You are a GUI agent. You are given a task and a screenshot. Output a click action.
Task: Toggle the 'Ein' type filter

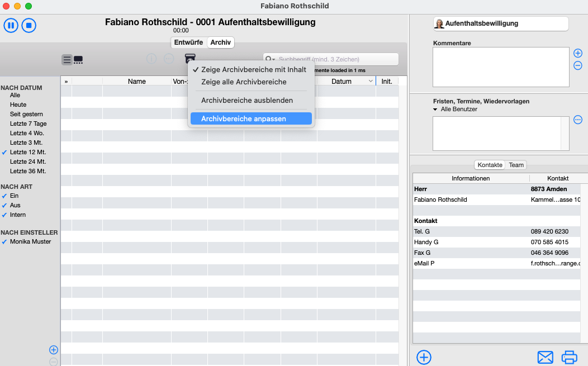point(14,196)
